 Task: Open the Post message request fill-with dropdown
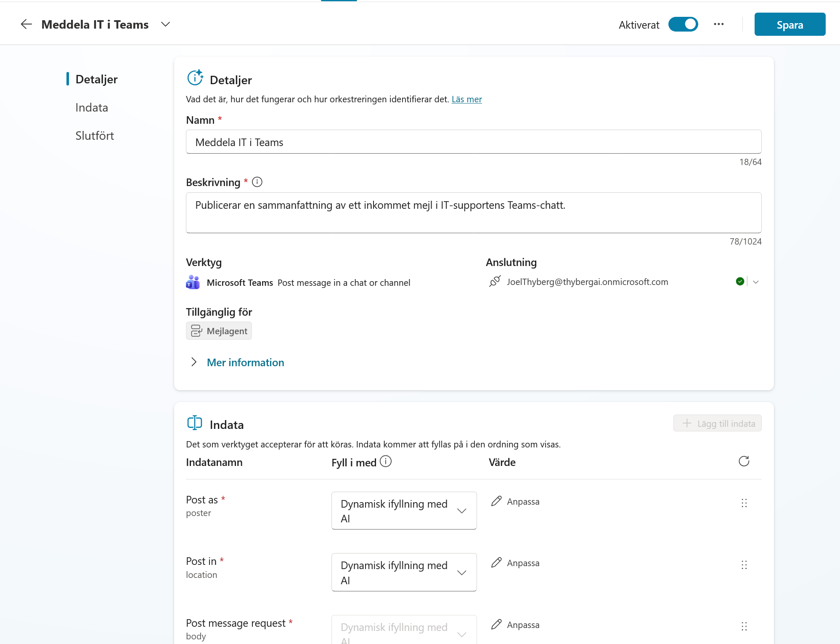[404, 630]
